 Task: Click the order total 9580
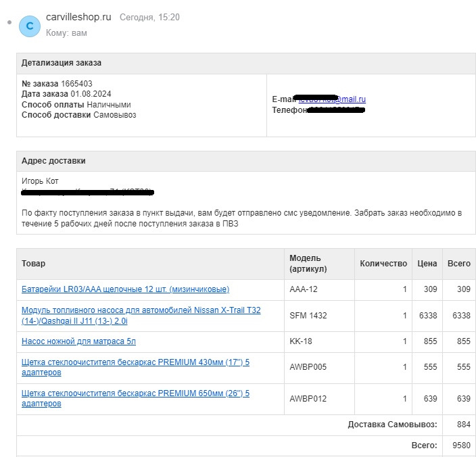458,446
